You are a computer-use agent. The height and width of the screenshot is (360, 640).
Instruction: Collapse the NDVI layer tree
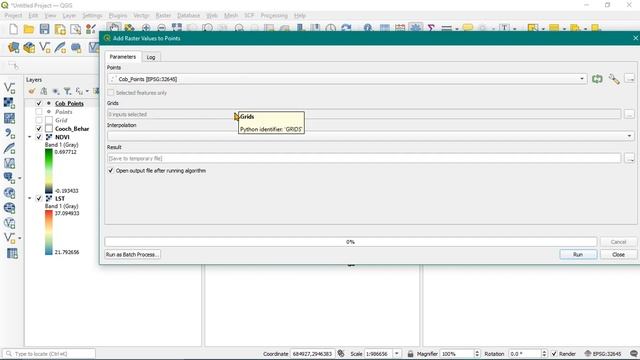tap(29, 137)
